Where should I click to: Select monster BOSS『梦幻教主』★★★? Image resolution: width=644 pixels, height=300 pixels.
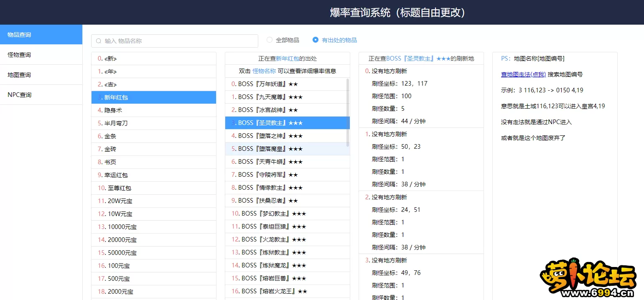click(288, 214)
